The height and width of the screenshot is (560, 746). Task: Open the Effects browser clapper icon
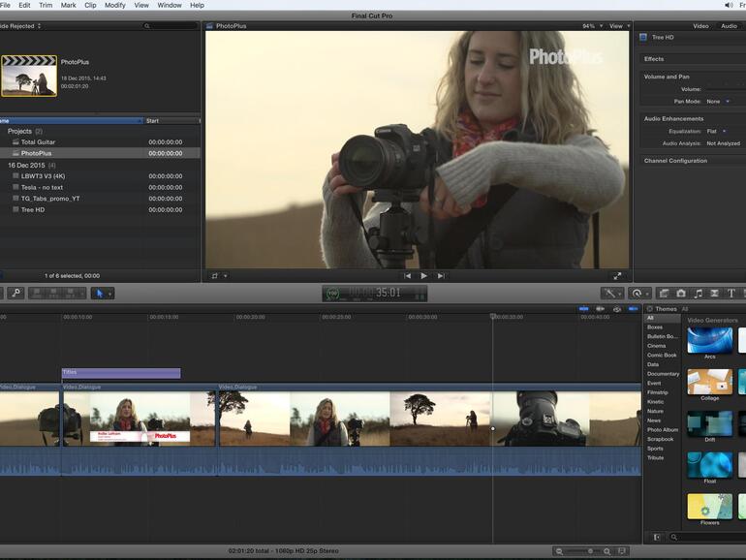(665, 293)
